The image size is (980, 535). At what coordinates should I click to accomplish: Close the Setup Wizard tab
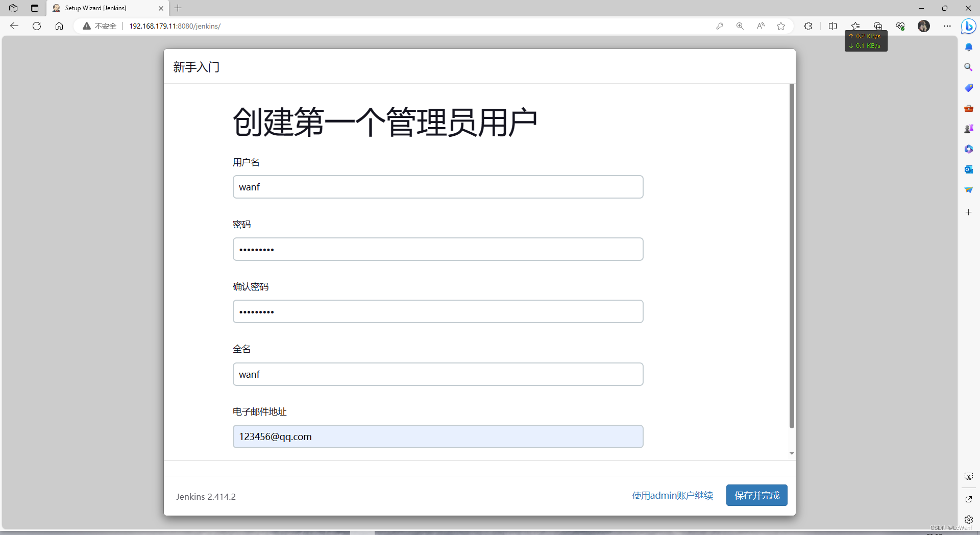pos(161,8)
